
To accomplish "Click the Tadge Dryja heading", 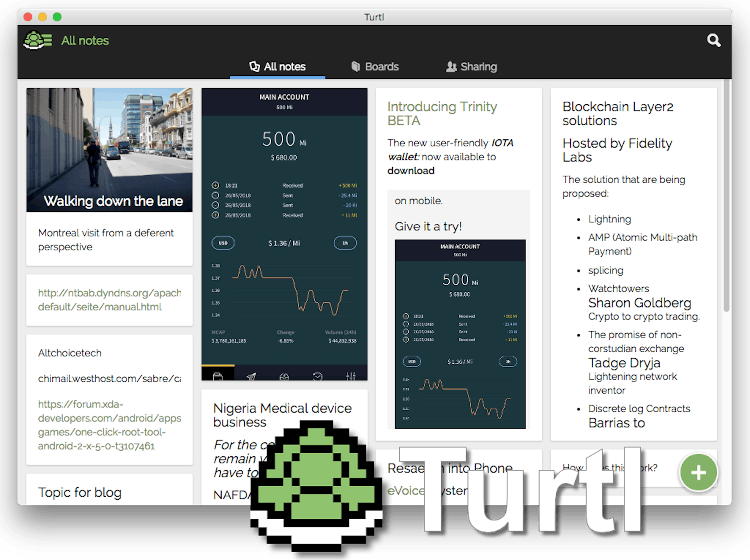I will pos(624,363).
